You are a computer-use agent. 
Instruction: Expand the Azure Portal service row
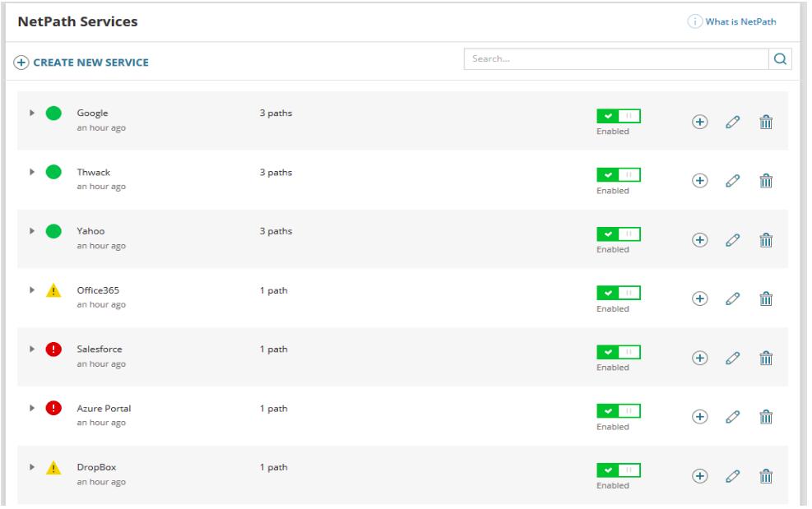31,408
